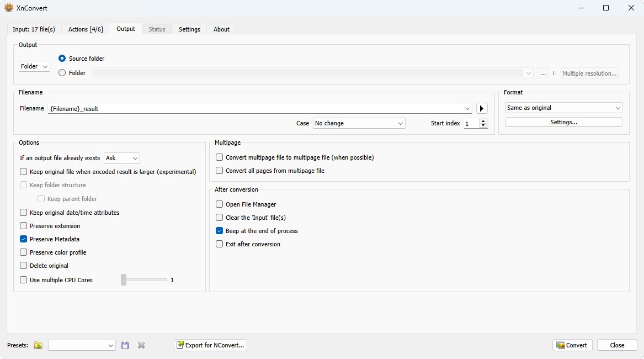The height and width of the screenshot is (359, 644).
Task: Open the presets folder icon
Action: pos(38,345)
